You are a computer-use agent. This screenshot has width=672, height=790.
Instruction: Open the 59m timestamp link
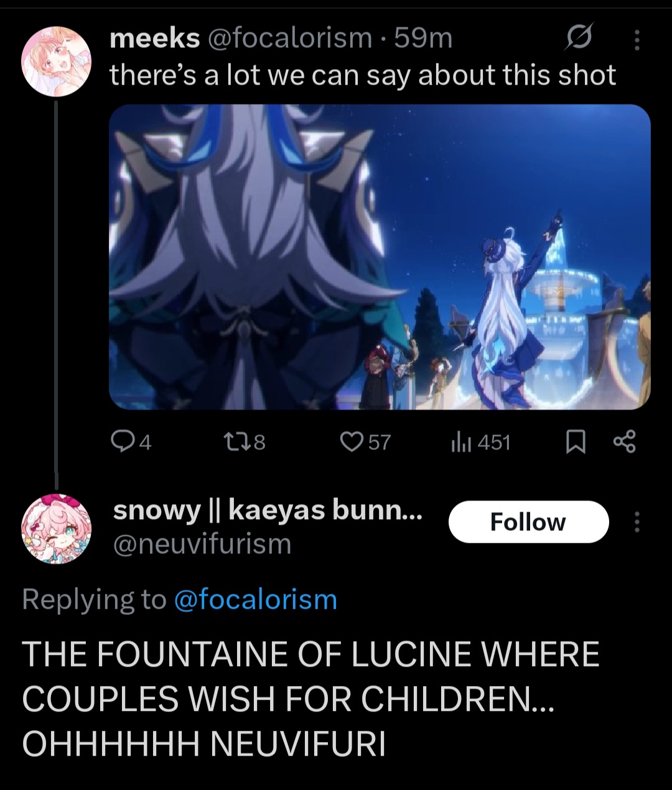[x=423, y=39]
